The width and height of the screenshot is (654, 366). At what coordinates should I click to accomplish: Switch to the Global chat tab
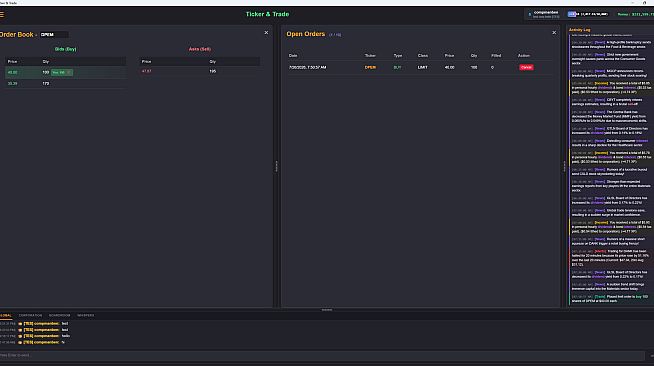pos(5,316)
